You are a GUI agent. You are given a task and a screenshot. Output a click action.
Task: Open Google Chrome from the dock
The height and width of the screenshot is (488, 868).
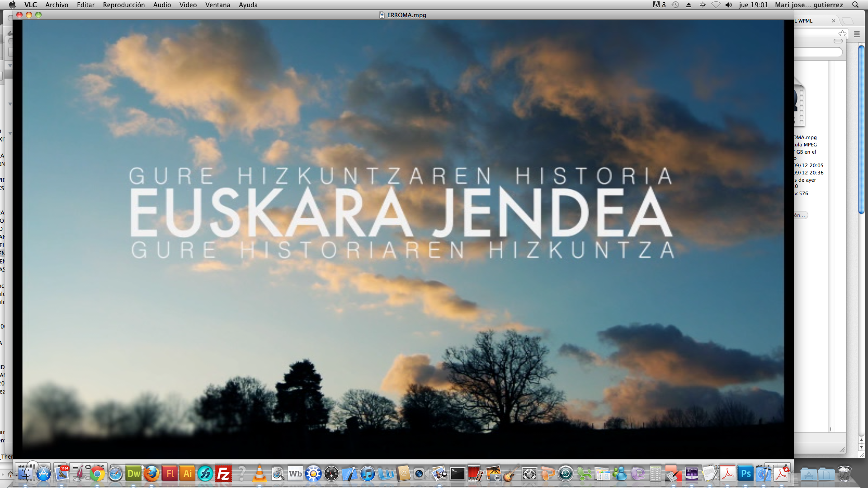97,474
